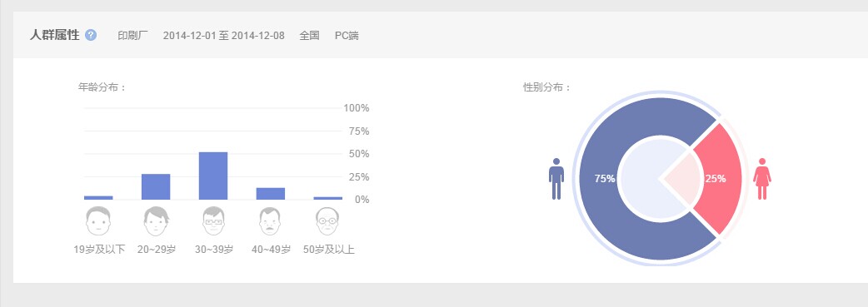
Task: Click the blue male figure icon
Action: click(x=556, y=179)
